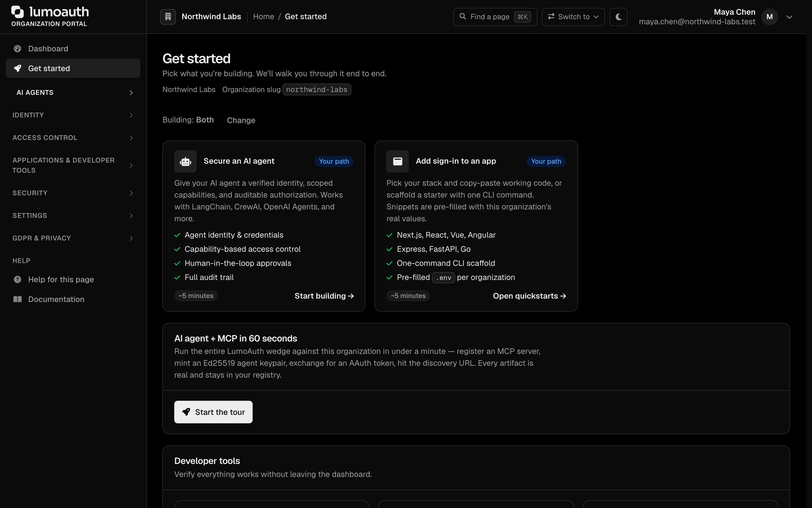Viewport: 812px width, 508px height.
Task: Click the window icon on sign-in card
Action: tap(397, 161)
